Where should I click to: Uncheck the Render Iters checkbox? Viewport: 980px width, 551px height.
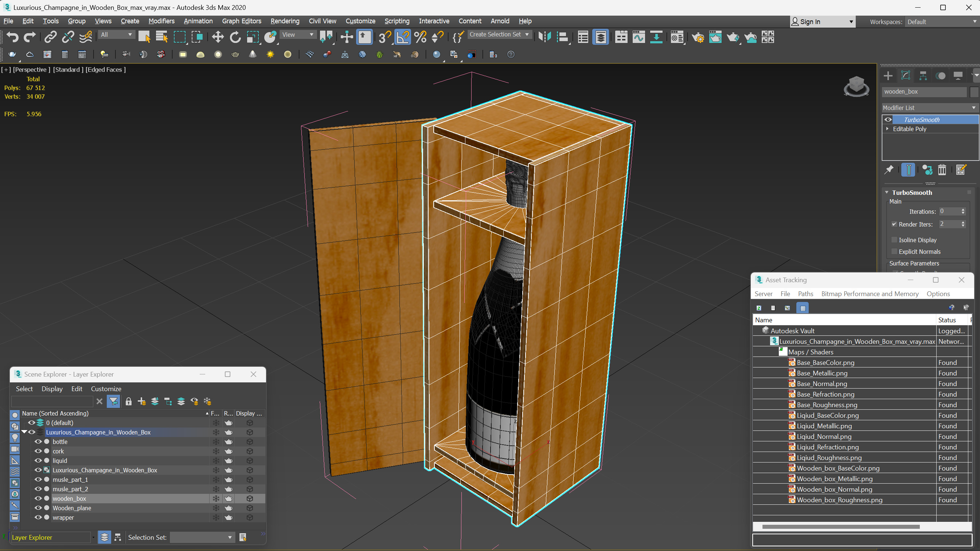coord(894,224)
